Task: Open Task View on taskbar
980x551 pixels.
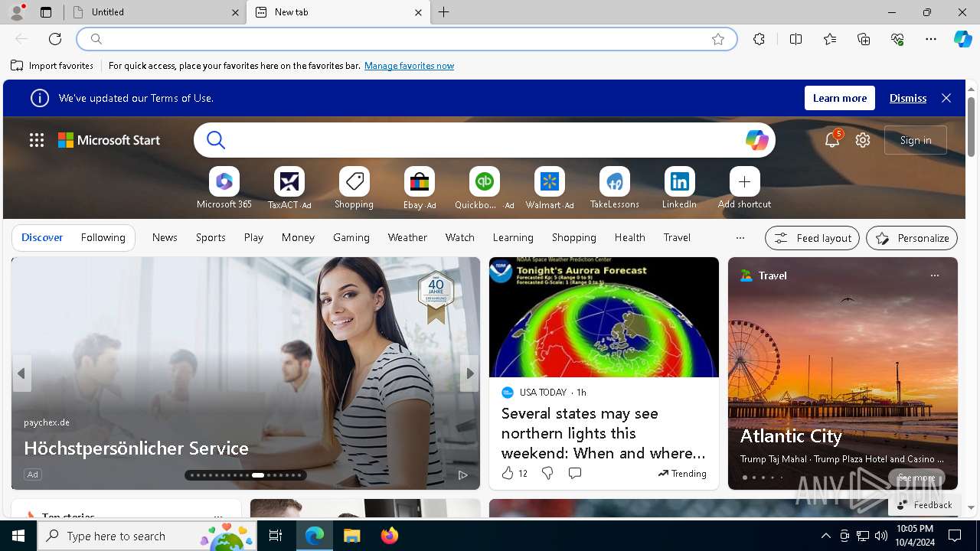Action: click(x=276, y=536)
